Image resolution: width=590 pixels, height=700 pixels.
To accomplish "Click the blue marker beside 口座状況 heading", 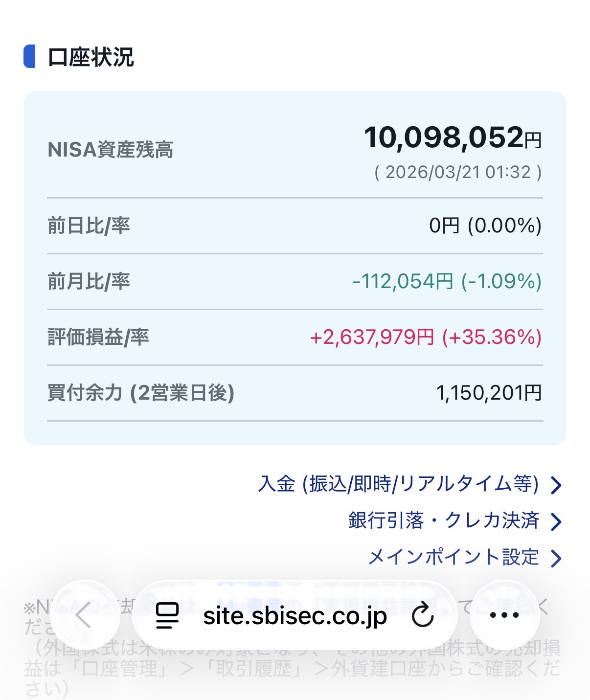I will pyautogui.click(x=29, y=56).
